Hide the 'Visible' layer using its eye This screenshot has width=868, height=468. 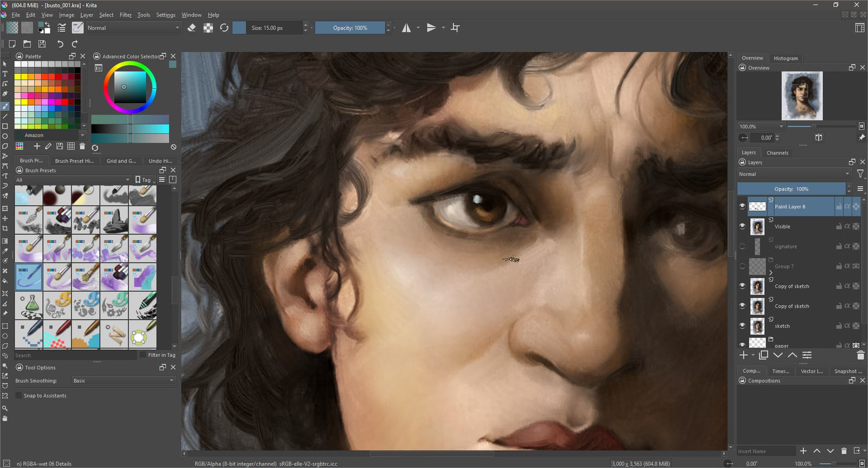click(742, 226)
